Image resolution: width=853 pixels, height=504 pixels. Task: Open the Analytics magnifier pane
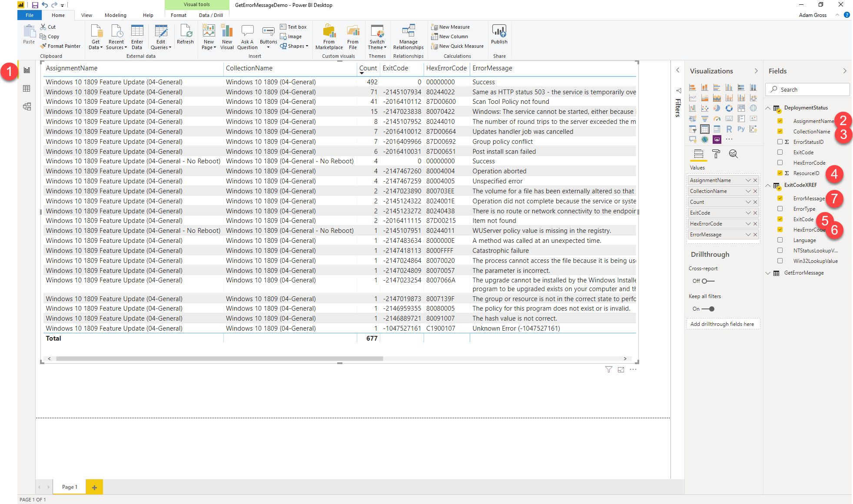tap(733, 154)
